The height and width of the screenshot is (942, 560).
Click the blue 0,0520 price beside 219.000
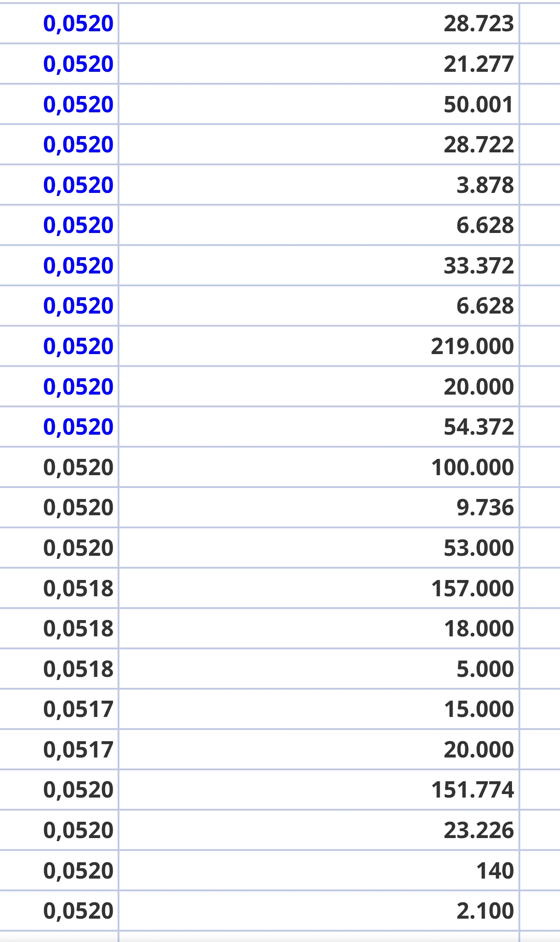coord(78,346)
